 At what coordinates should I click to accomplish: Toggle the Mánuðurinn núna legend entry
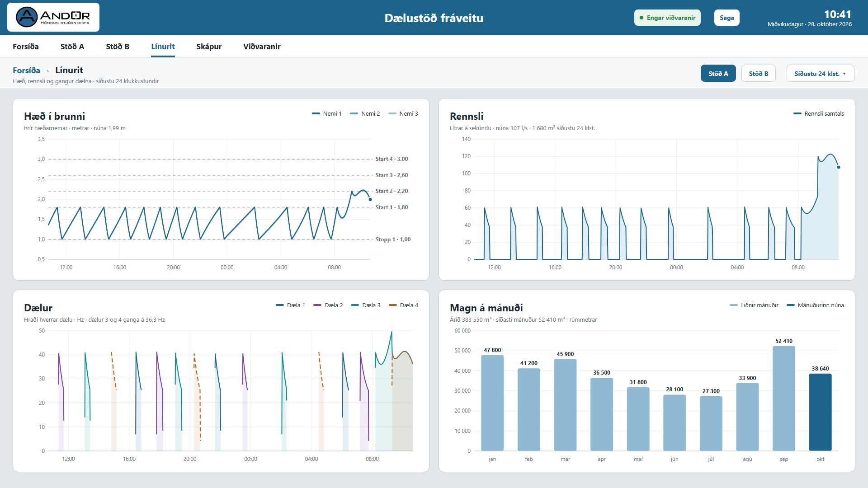[816, 305]
